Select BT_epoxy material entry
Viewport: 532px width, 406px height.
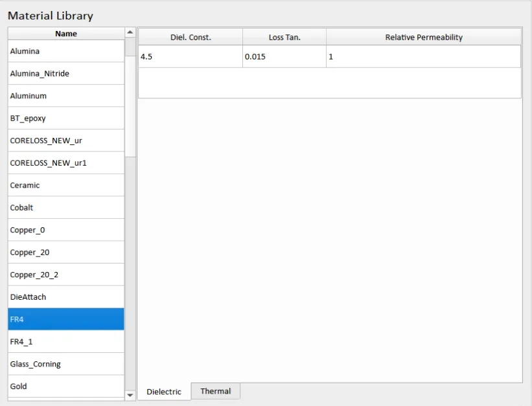[x=65, y=118]
